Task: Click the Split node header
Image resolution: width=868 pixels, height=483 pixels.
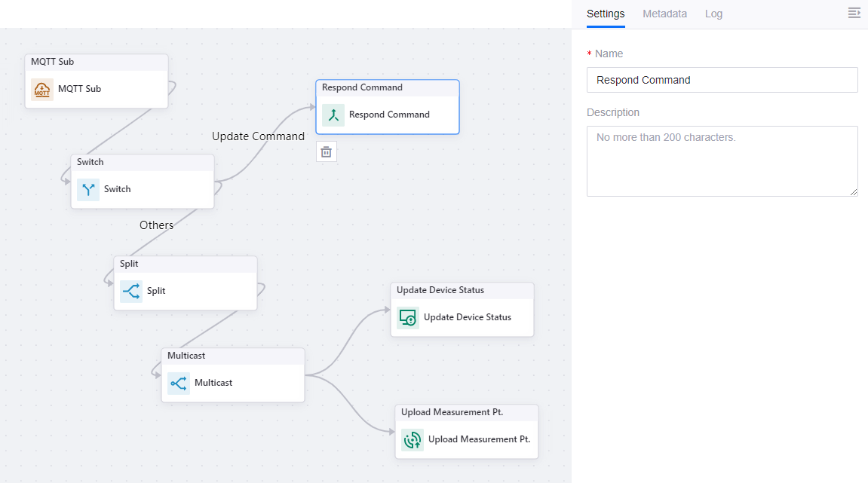Action: tap(185, 264)
